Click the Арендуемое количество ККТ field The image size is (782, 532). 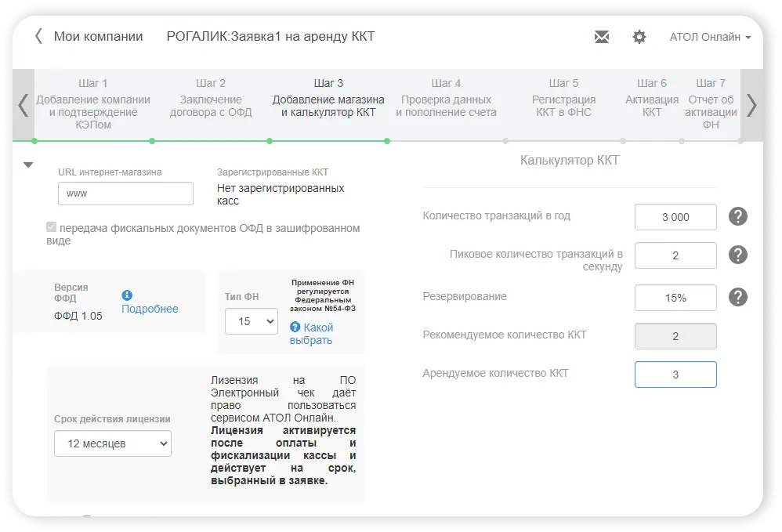tap(675, 375)
